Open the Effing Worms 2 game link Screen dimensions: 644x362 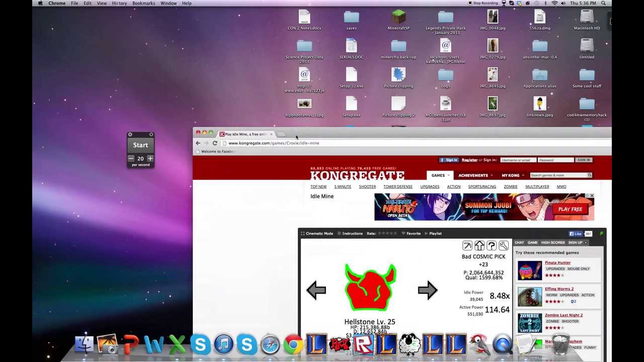point(559,289)
